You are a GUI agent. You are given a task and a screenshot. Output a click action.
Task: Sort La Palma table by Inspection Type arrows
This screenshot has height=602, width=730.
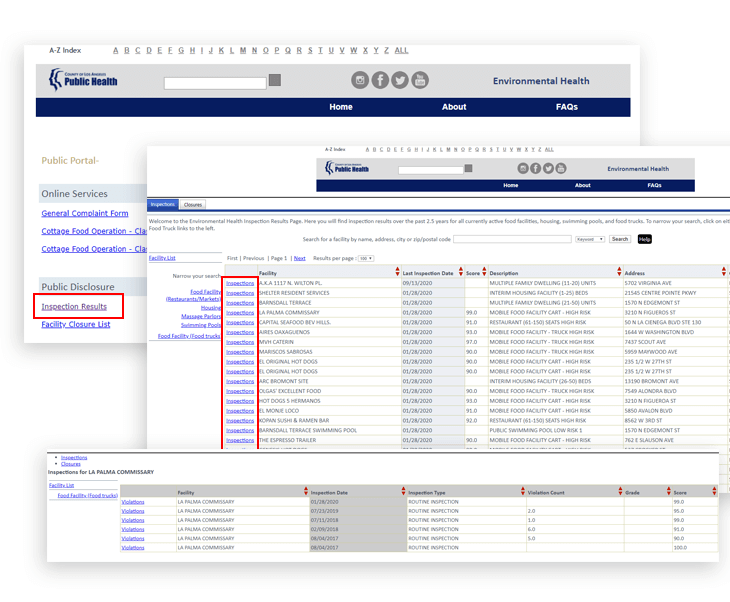[523, 491]
